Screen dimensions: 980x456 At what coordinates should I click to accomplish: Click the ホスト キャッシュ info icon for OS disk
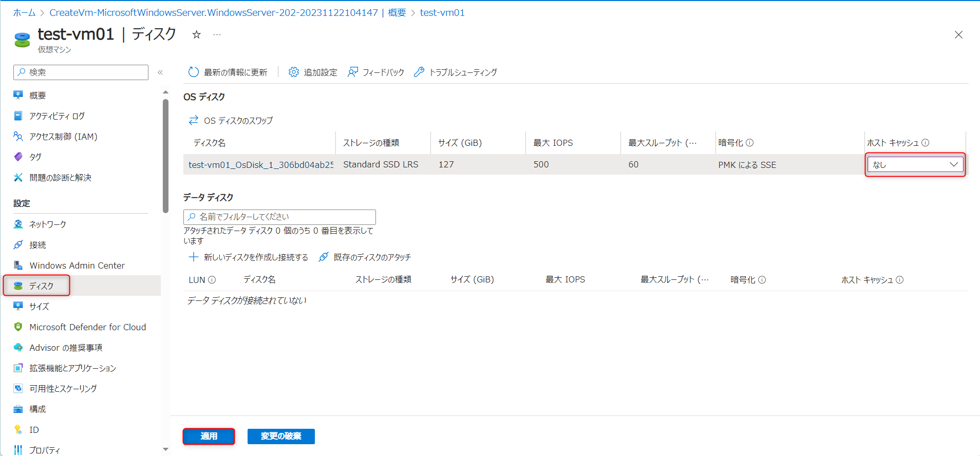coord(926,143)
